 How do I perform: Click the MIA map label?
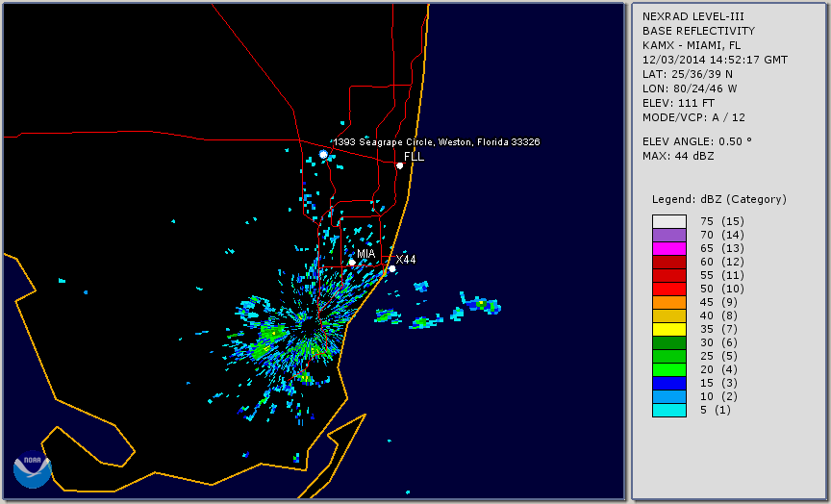[366, 254]
